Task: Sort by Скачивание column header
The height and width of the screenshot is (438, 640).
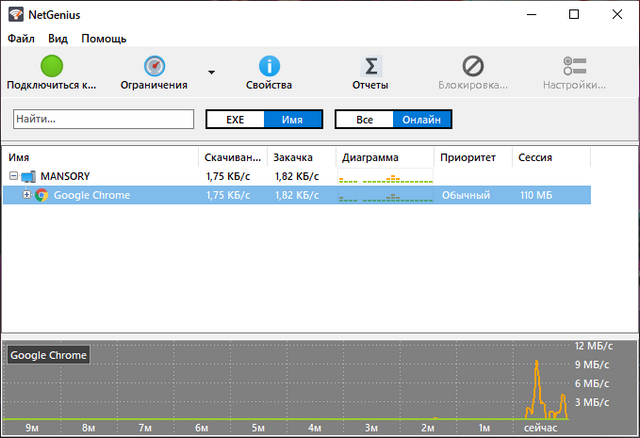Action: (x=232, y=158)
